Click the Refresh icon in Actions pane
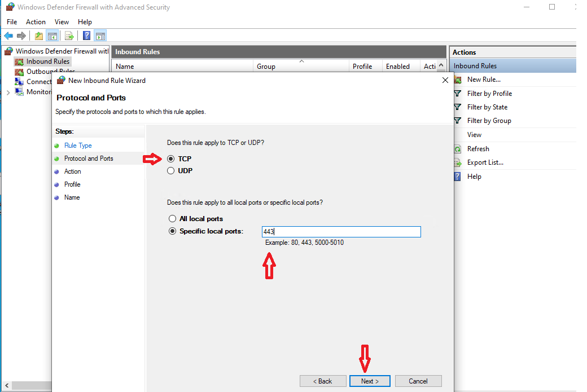Screen dimensions: 587x392 (458, 149)
